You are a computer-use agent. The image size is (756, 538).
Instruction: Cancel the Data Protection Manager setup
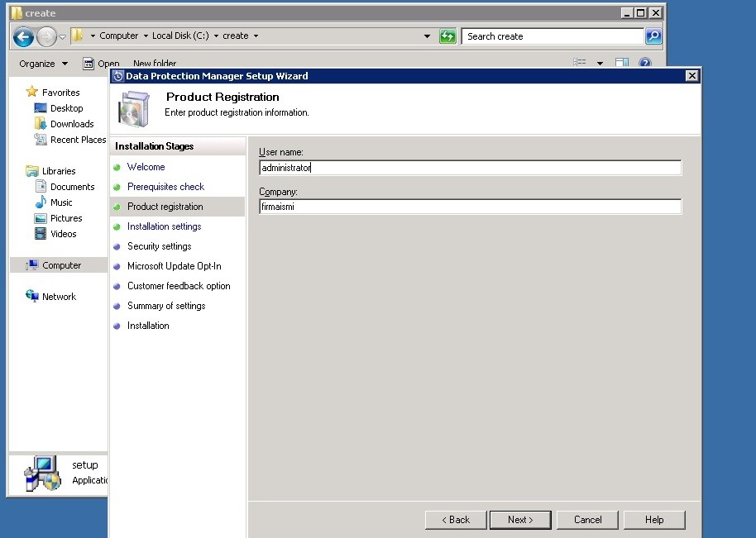point(587,520)
